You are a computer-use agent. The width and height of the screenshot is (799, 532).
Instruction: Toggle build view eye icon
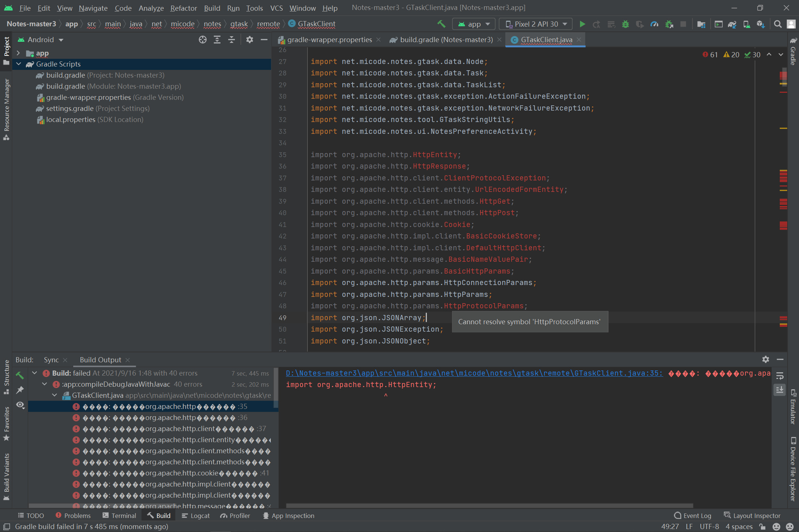(20, 405)
